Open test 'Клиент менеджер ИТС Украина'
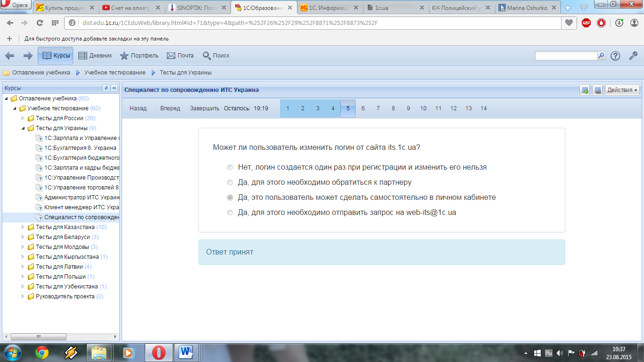The width and height of the screenshot is (644, 362). [x=82, y=207]
